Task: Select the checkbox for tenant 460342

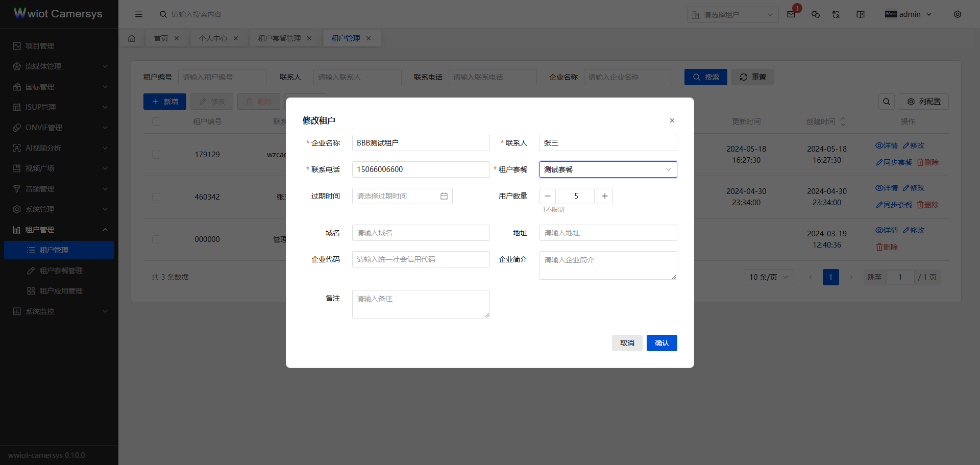Action: 156,197
